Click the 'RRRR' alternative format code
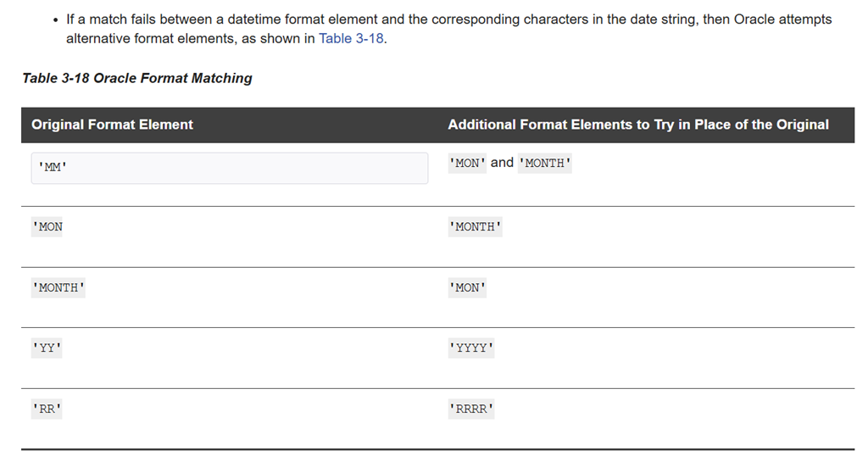Viewport: 868px width, 467px height. [471, 409]
